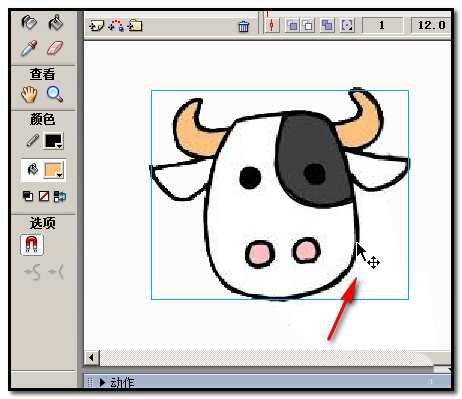Select the Zoom magnifier tool
This screenshot has width=462, height=399.
pyautogui.click(x=55, y=94)
